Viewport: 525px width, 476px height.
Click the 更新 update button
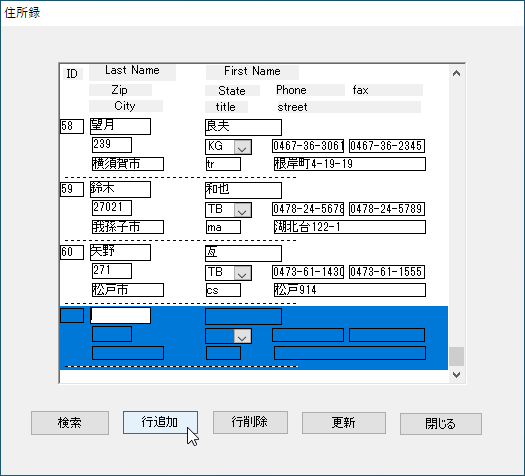pyautogui.click(x=344, y=423)
